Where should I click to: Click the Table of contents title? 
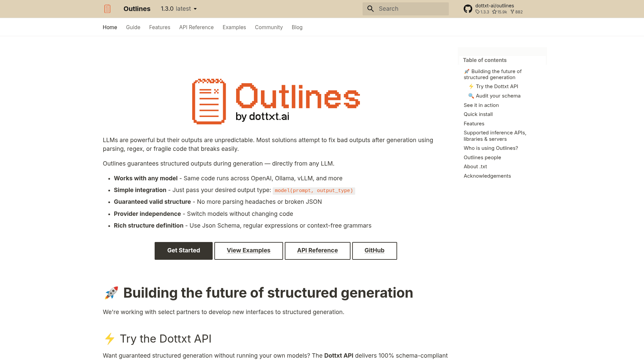coord(485,60)
